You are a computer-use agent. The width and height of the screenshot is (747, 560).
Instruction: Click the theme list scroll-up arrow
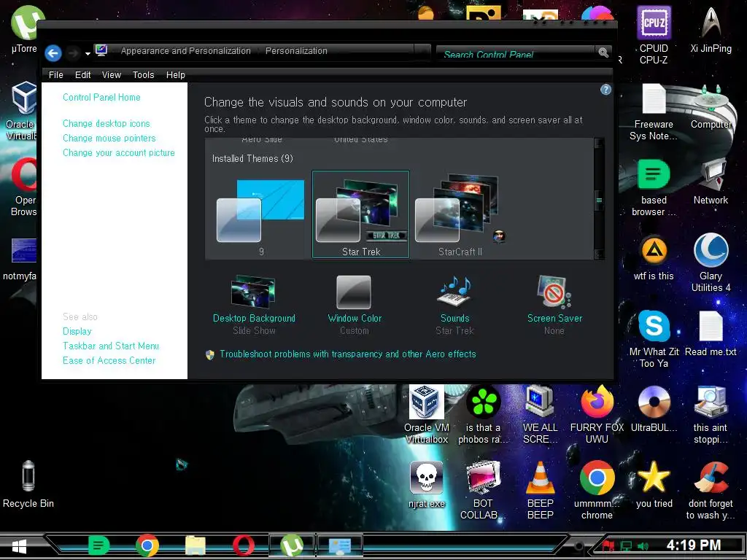click(x=600, y=142)
